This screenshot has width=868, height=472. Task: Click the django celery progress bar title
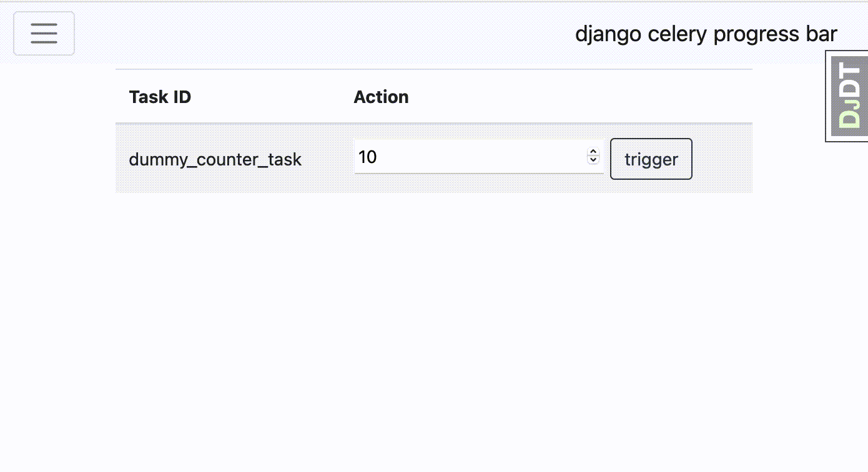[706, 34]
